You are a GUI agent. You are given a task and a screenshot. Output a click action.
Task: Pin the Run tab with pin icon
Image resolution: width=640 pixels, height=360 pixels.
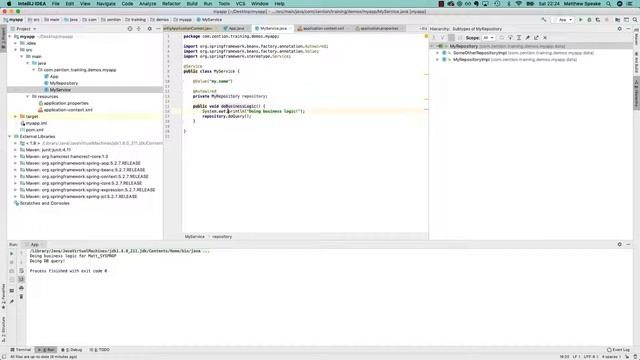point(11,302)
